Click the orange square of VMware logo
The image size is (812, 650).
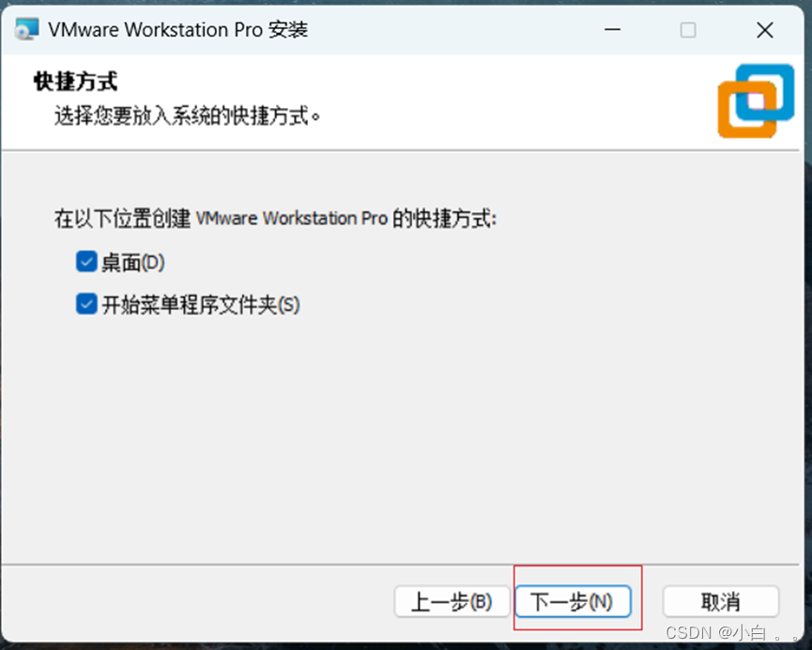(x=746, y=110)
